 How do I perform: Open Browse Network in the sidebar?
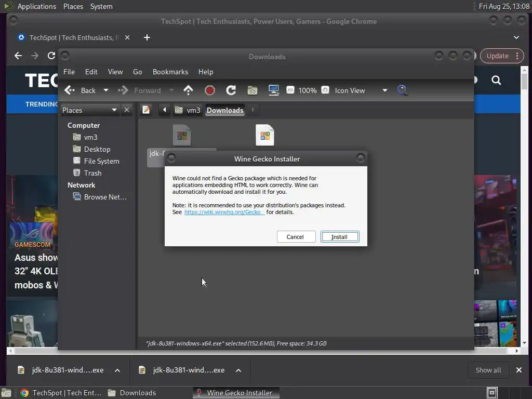[x=100, y=197]
